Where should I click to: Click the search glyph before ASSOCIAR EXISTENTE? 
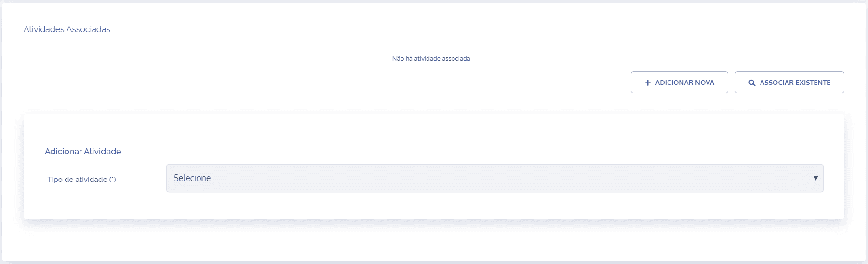[752, 83]
